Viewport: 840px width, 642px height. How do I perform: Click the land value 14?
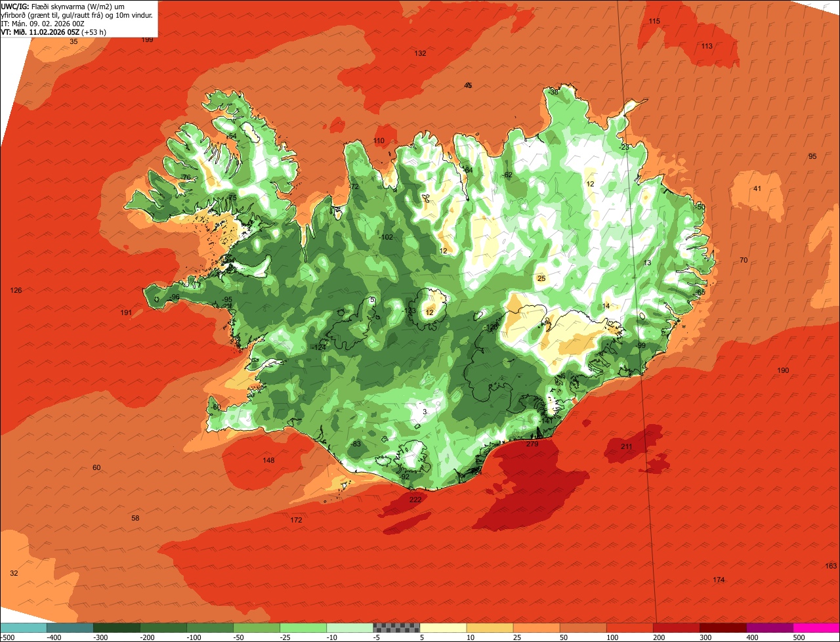point(606,306)
